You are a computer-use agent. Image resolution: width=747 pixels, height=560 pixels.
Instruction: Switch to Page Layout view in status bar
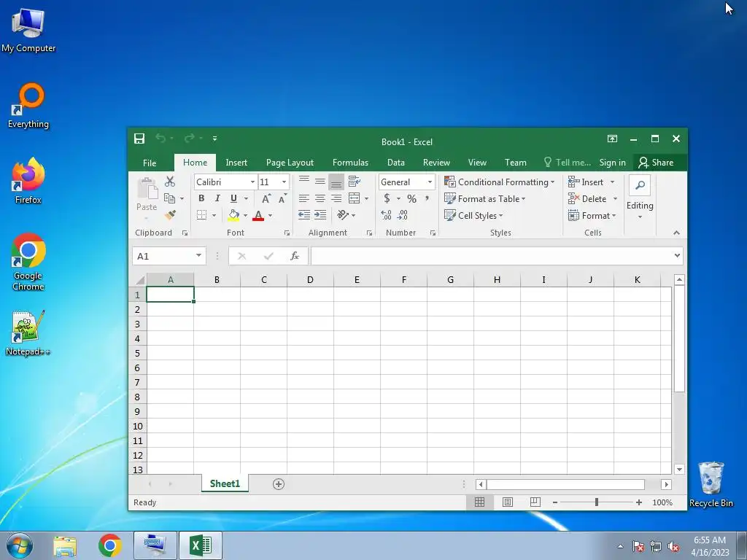point(508,502)
